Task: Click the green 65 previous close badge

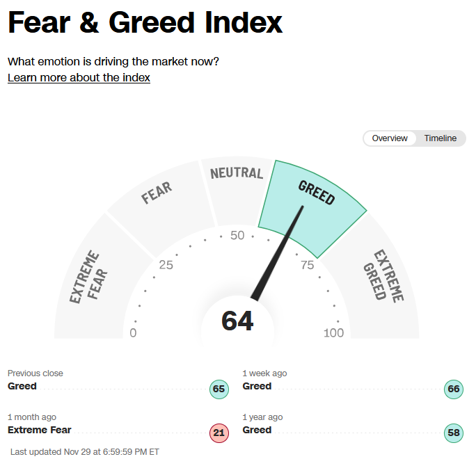Action: 219,389
